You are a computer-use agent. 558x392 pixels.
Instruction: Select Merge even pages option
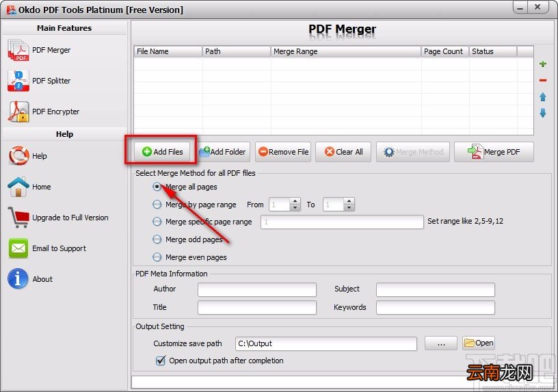point(157,257)
